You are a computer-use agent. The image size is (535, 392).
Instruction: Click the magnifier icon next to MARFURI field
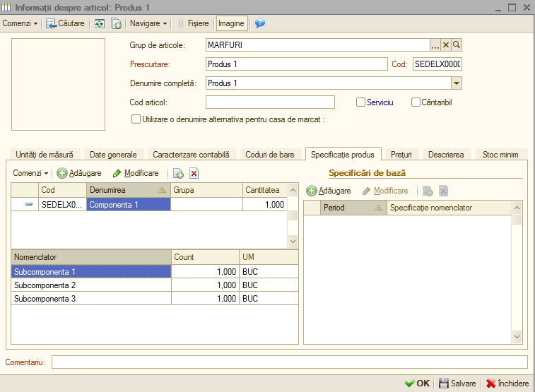pos(457,44)
